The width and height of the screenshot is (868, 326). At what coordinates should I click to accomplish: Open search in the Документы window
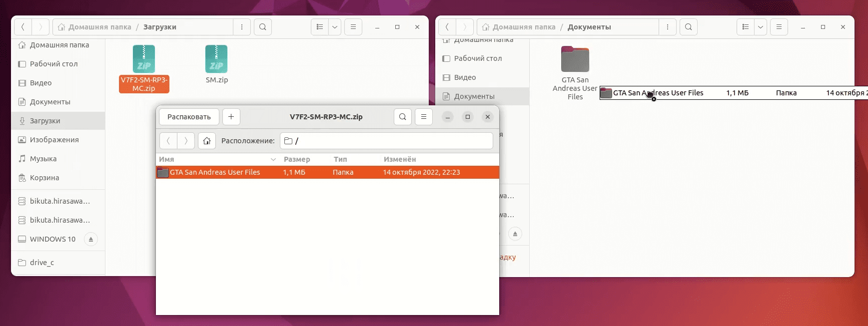point(689,27)
